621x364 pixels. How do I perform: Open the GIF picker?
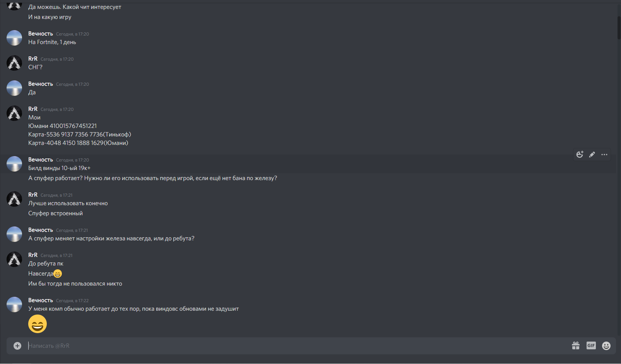pos(591,346)
